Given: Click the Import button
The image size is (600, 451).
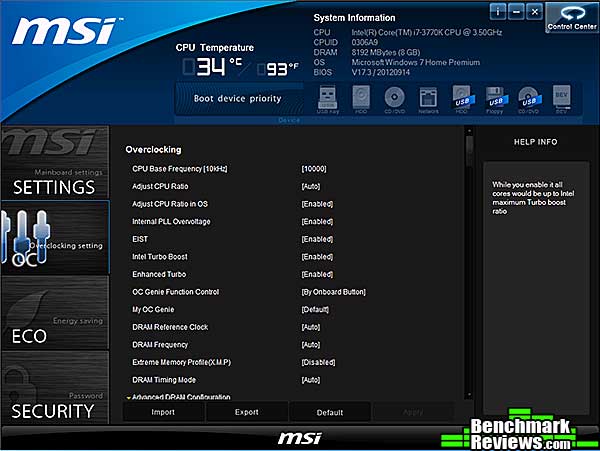Looking at the screenshot, I should click(x=163, y=412).
